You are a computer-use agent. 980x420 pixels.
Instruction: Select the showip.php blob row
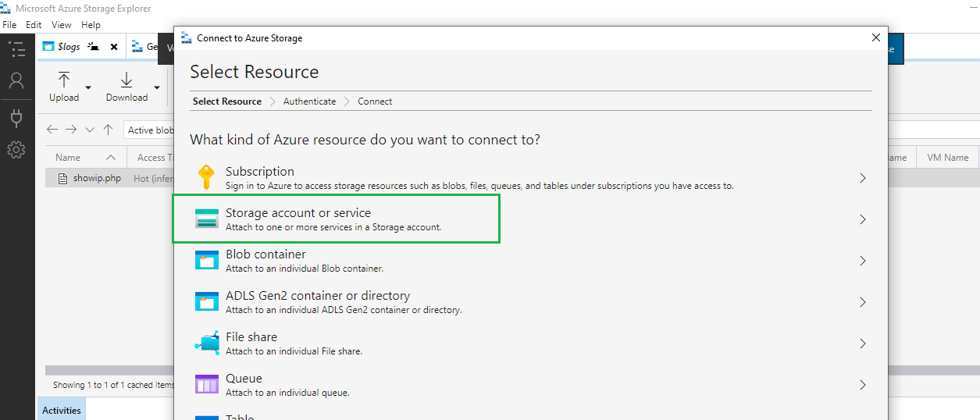click(x=109, y=178)
